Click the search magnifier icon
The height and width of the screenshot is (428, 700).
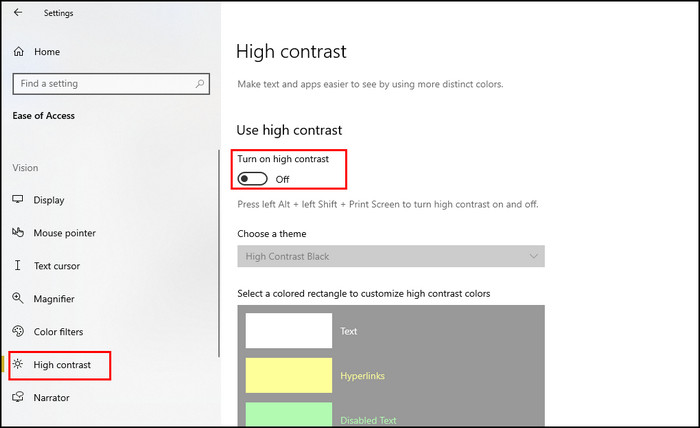click(200, 83)
